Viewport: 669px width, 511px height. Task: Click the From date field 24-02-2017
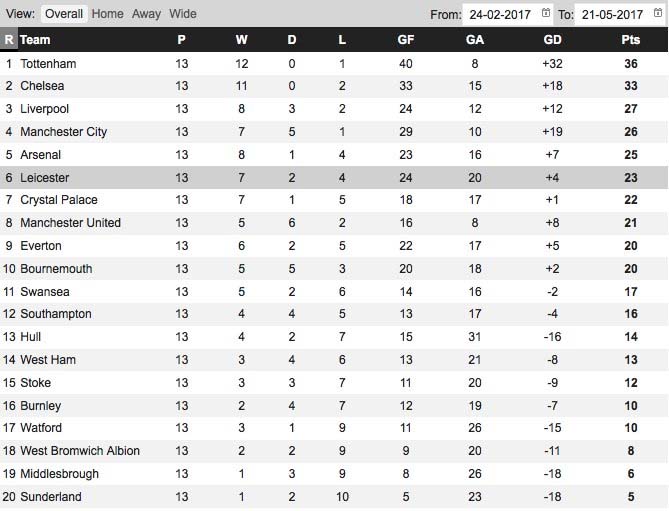(500, 14)
